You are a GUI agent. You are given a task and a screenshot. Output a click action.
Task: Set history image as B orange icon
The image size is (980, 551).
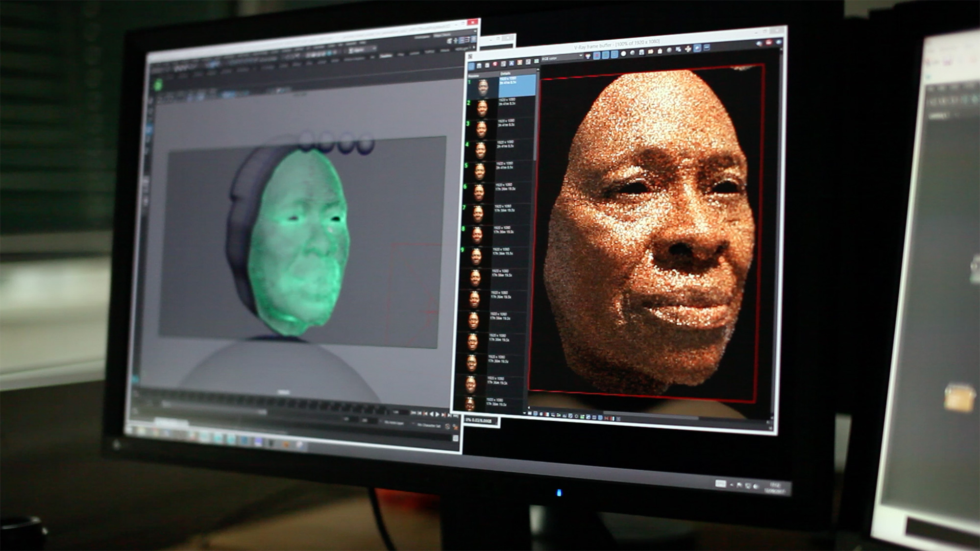(x=519, y=62)
